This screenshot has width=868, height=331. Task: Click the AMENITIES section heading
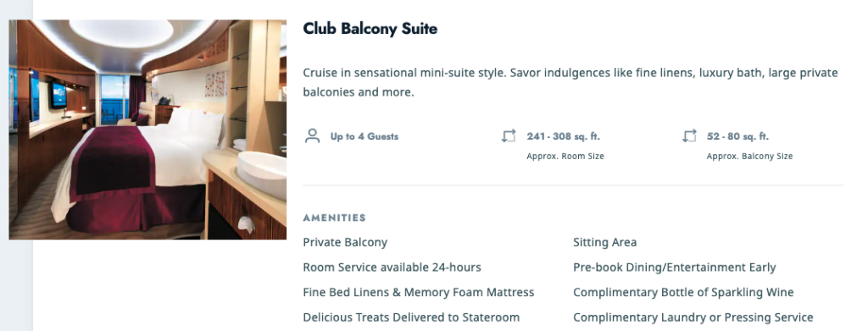[334, 218]
